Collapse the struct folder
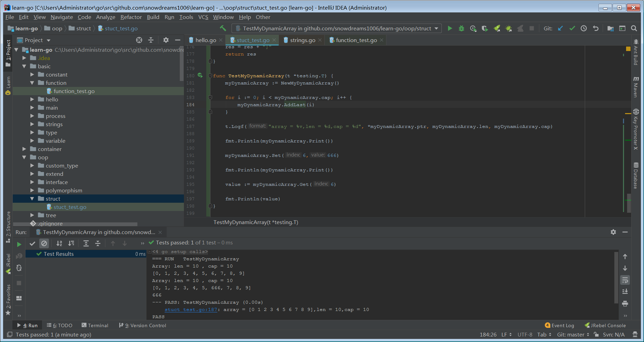Screen dimensions: 644x342 coord(32,199)
